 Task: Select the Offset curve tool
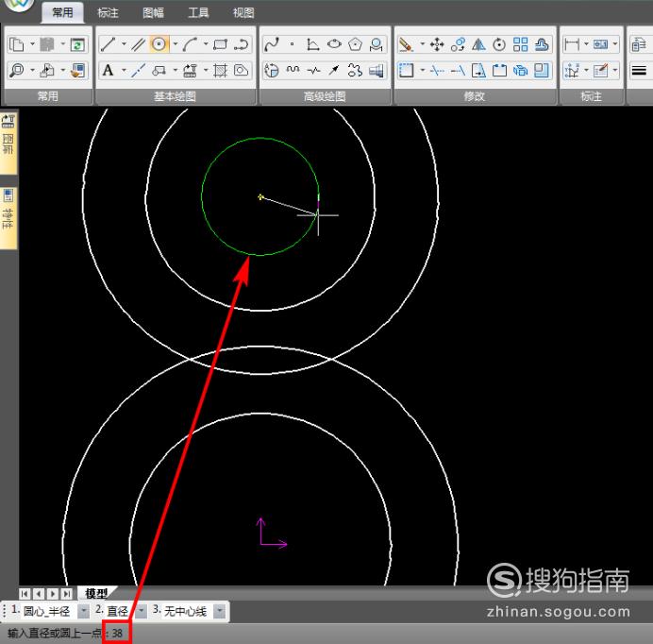(541, 44)
